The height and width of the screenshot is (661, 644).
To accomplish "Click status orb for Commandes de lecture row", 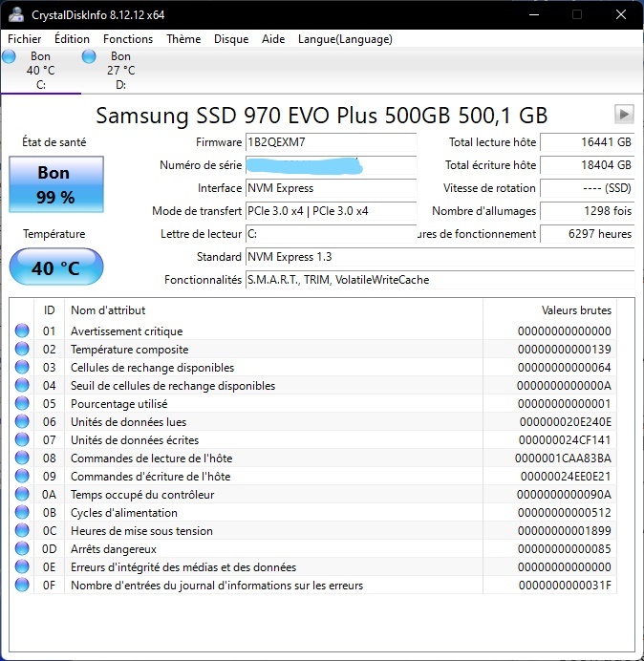I will click(x=22, y=458).
